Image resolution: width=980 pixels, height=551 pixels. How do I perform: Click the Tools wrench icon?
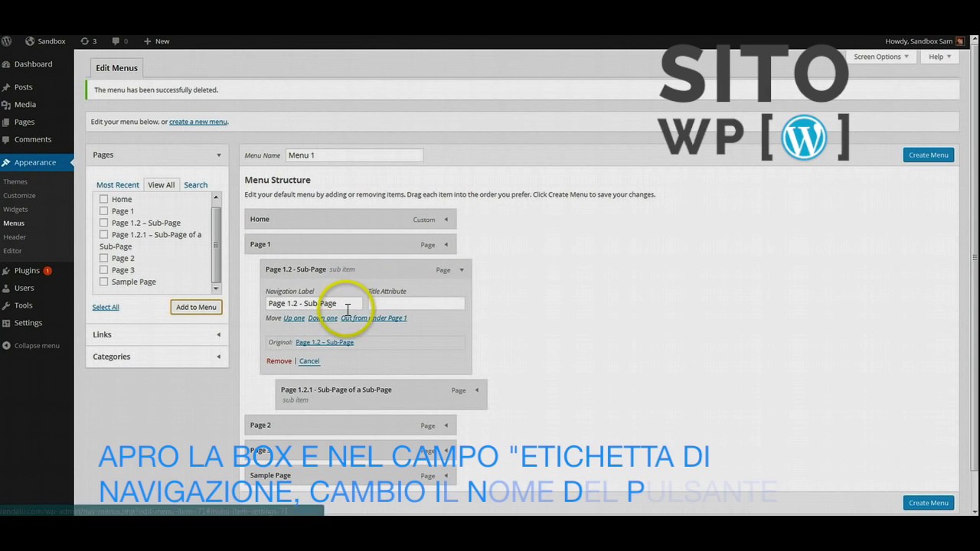tap(6, 305)
